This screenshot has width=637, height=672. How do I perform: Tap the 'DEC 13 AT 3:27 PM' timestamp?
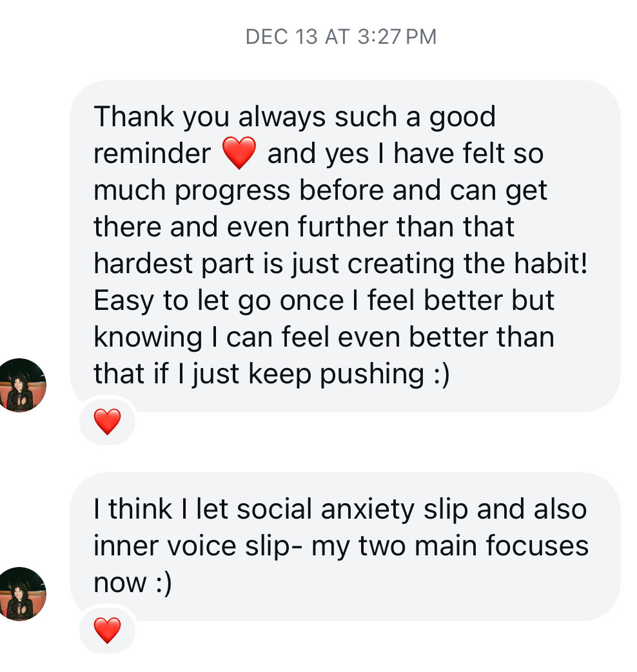click(341, 37)
